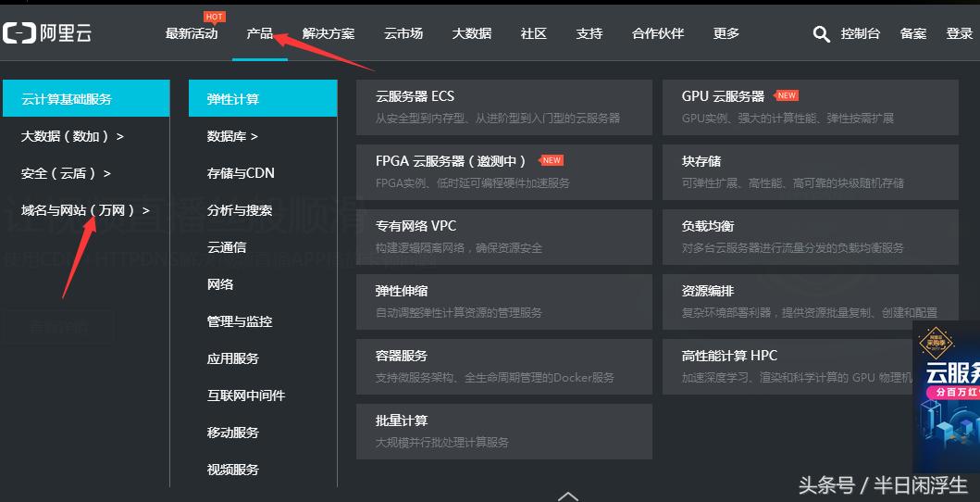Open 备案 link
The height and width of the screenshot is (502, 980).
pyautogui.click(x=913, y=33)
